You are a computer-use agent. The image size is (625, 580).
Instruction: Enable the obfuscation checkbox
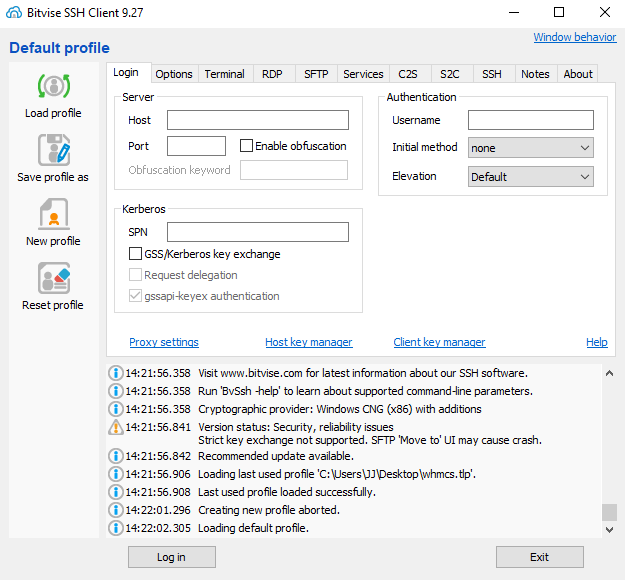[x=246, y=146]
